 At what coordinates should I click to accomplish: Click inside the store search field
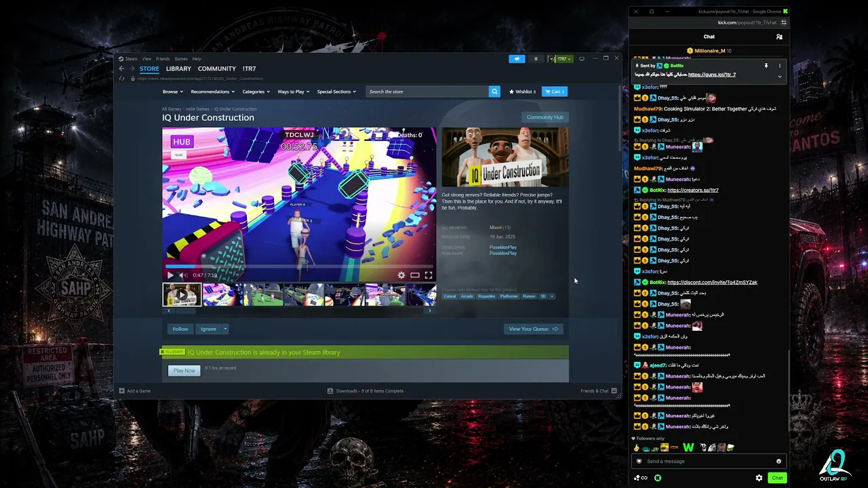coord(427,91)
